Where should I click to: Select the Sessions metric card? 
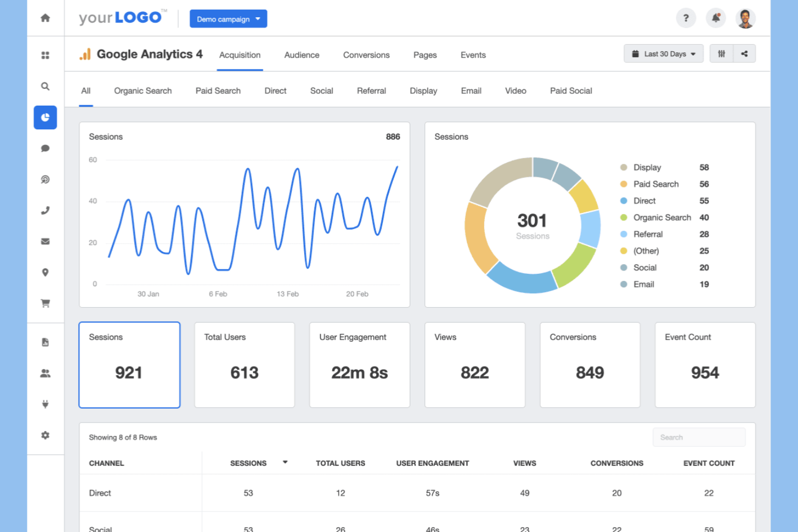pyautogui.click(x=129, y=365)
